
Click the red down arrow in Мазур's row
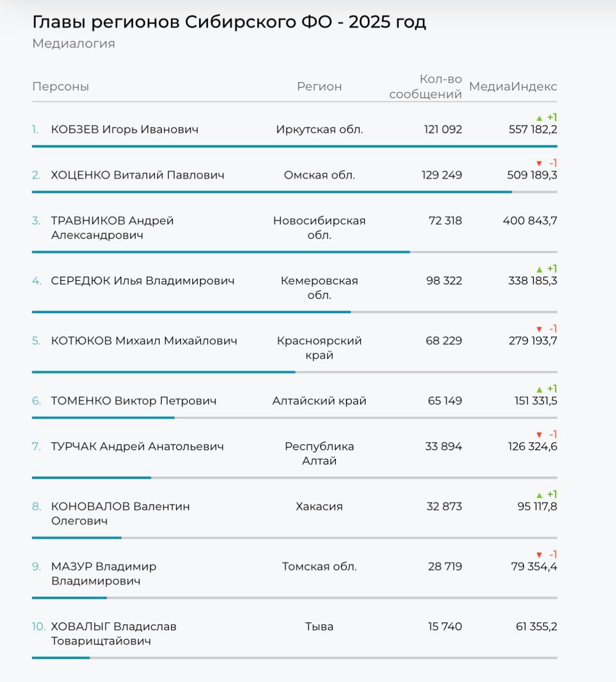coord(539,555)
